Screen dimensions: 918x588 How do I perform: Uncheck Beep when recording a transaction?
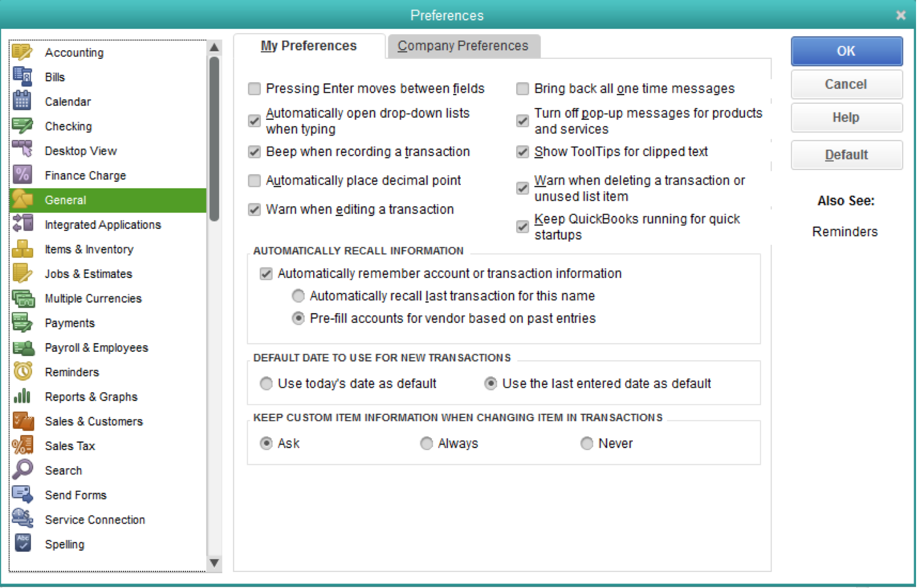click(254, 152)
